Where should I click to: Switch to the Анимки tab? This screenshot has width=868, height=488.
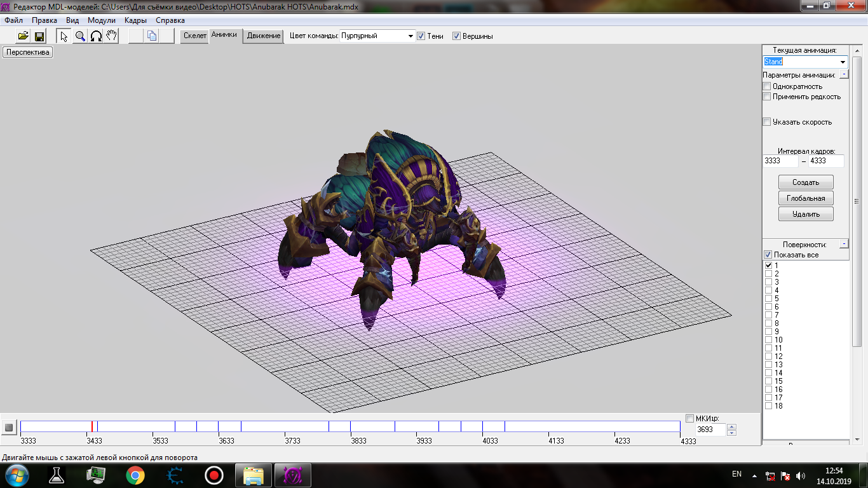[x=224, y=36]
